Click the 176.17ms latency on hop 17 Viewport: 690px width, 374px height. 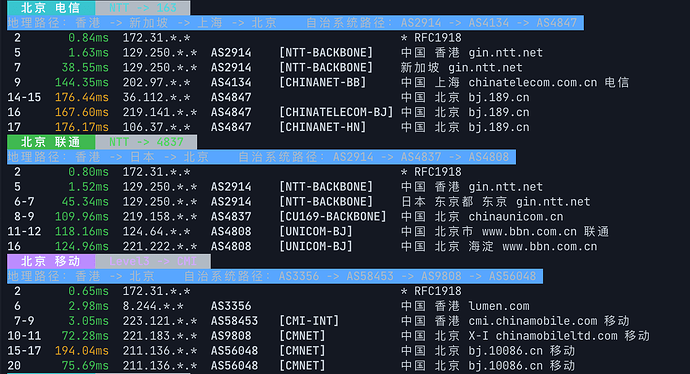81,128
